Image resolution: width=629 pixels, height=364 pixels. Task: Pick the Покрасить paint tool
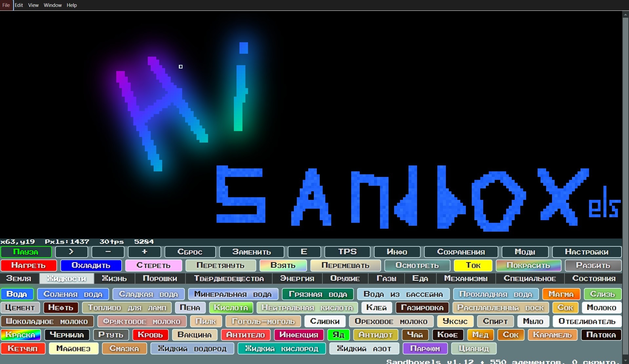tap(528, 265)
